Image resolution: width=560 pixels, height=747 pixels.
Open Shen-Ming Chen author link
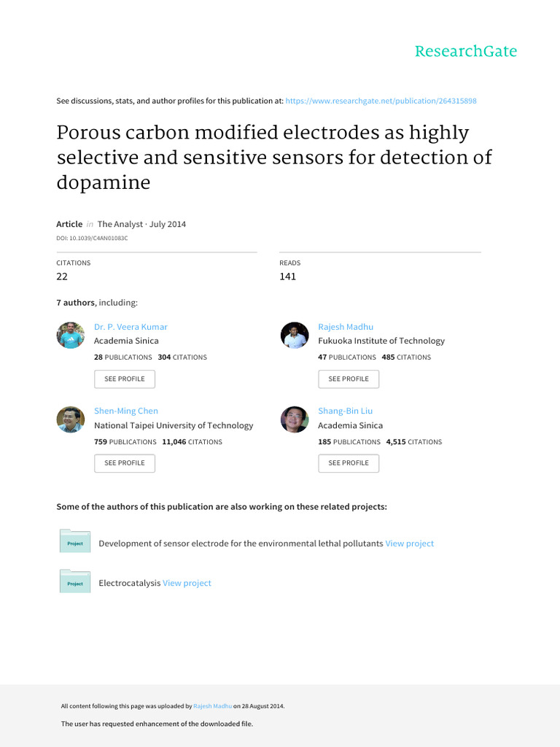[x=126, y=411]
